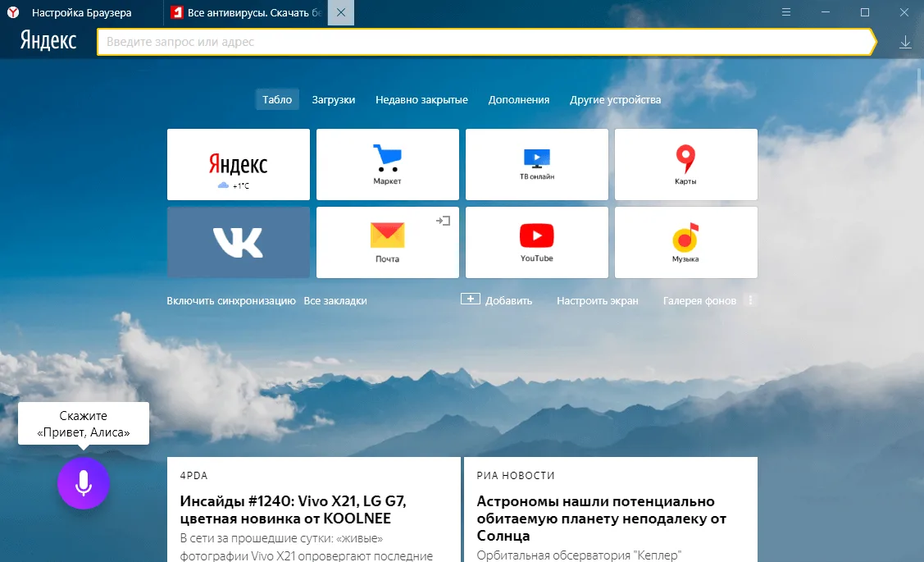Open the YouTube tile

point(537,242)
